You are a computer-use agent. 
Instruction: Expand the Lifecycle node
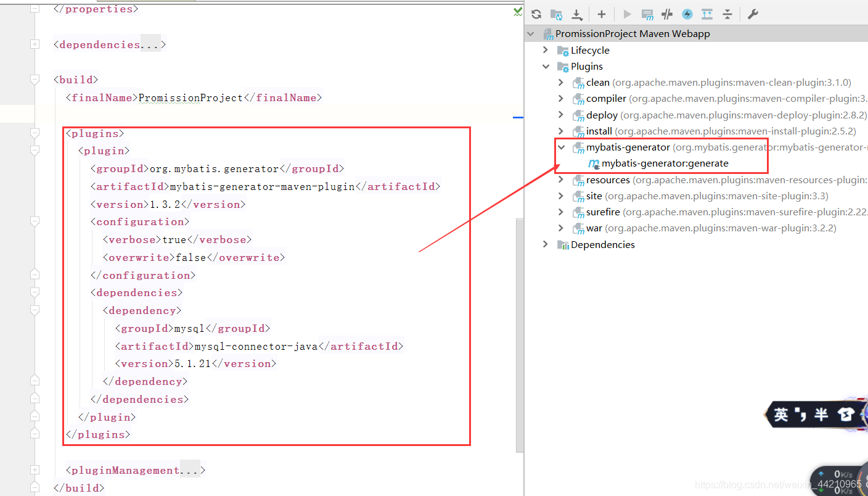(x=546, y=50)
